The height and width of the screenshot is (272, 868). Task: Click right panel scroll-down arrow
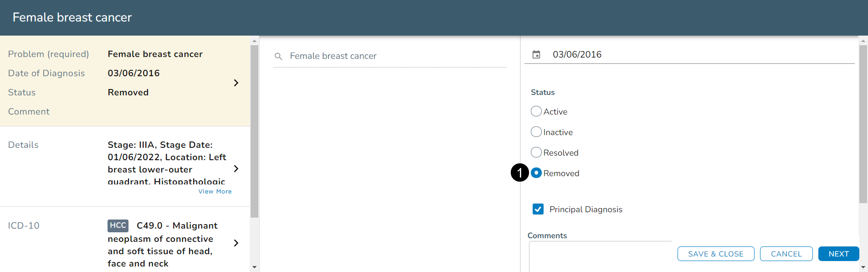pos(863,267)
